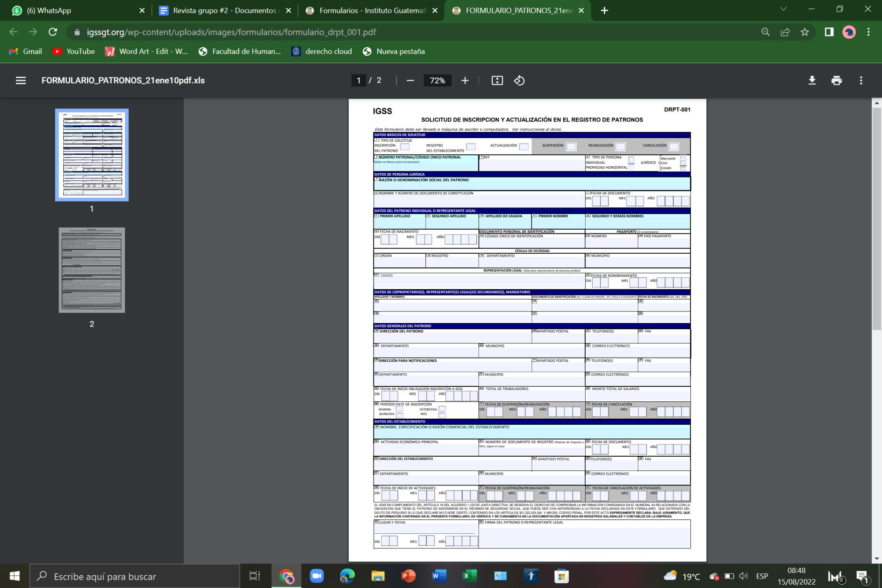Screen dimensions: 882x588
Task: Check the Actualización checkbox in the form
Action: [524, 146]
